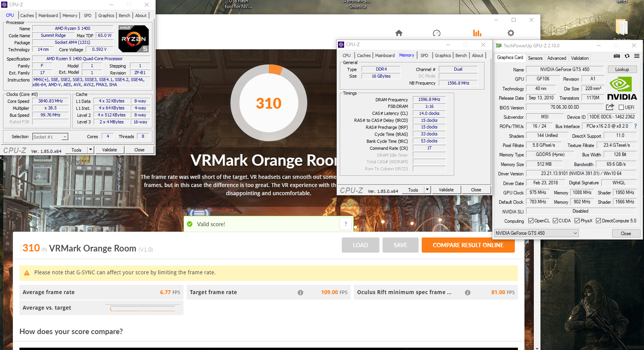
Task: Switch to Mainboard tab in CPU-Z CPU window
Action: (48, 16)
